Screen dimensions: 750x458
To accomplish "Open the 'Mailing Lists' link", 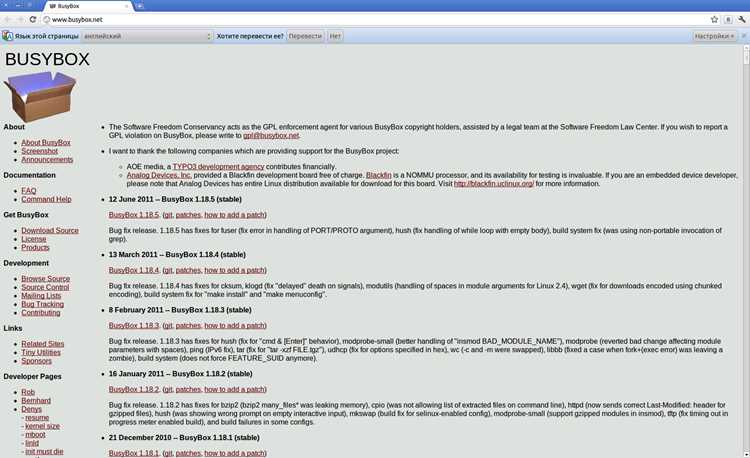I will (41, 296).
